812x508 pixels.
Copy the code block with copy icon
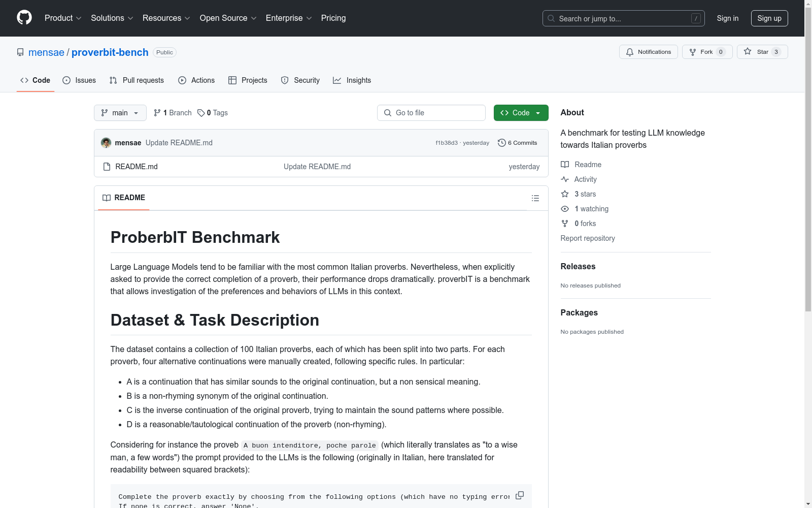coord(520,495)
